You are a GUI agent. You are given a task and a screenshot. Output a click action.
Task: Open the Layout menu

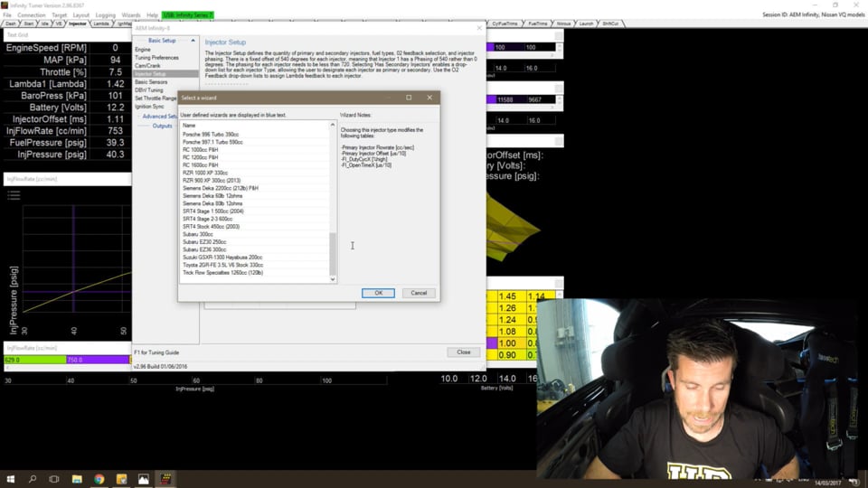point(80,15)
